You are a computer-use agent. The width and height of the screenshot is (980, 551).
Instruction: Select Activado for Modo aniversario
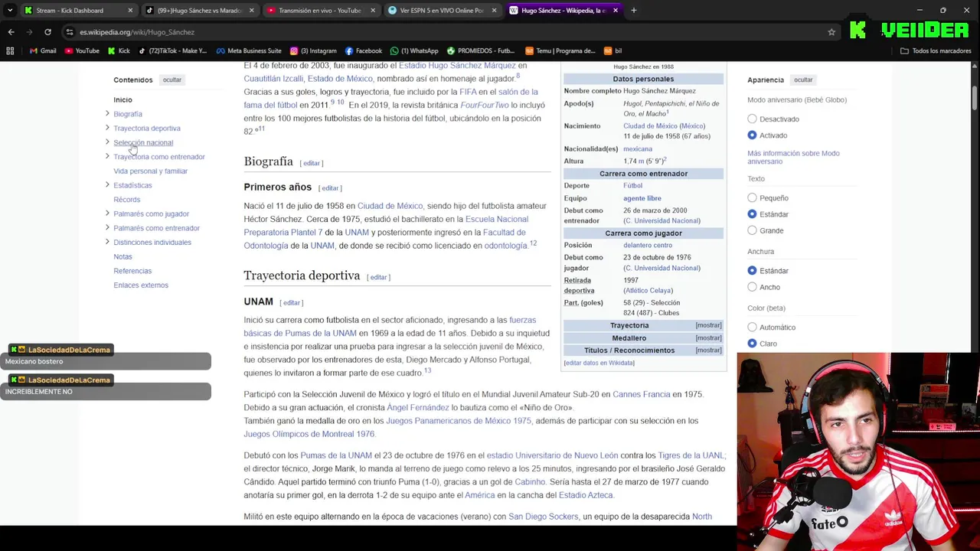coord(752,135)
